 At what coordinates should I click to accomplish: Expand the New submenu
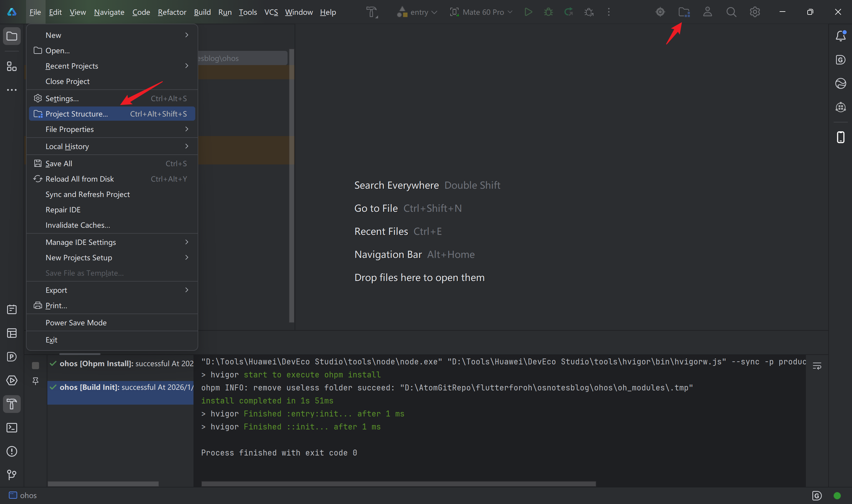point(112,35)
